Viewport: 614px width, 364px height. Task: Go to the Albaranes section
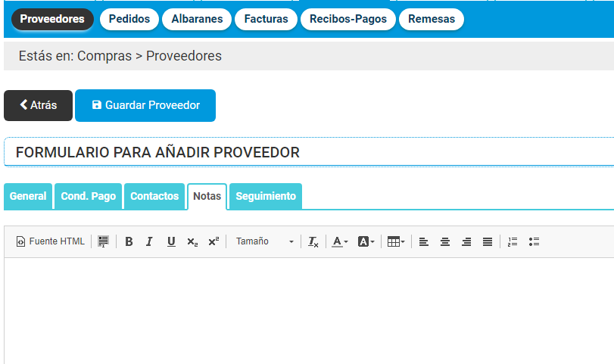point(197,19)
